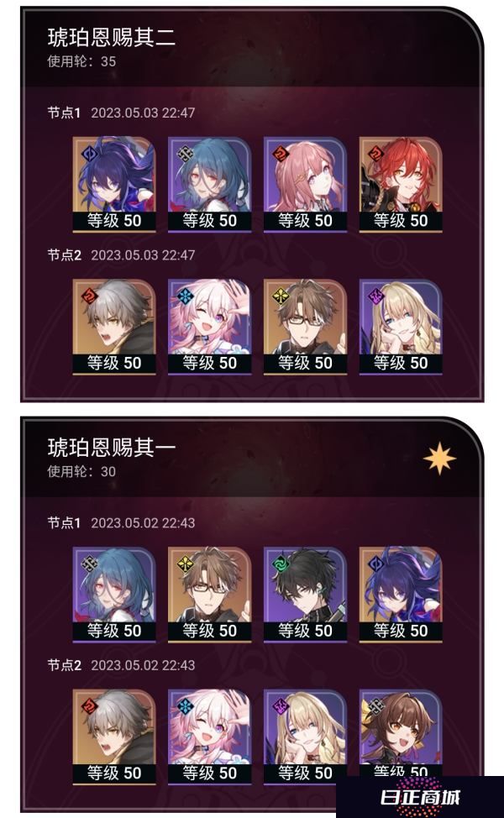Open the pink-haired Fire character portrait in 其二 节点1
The image size is (504, 818).
coord(305,184)
